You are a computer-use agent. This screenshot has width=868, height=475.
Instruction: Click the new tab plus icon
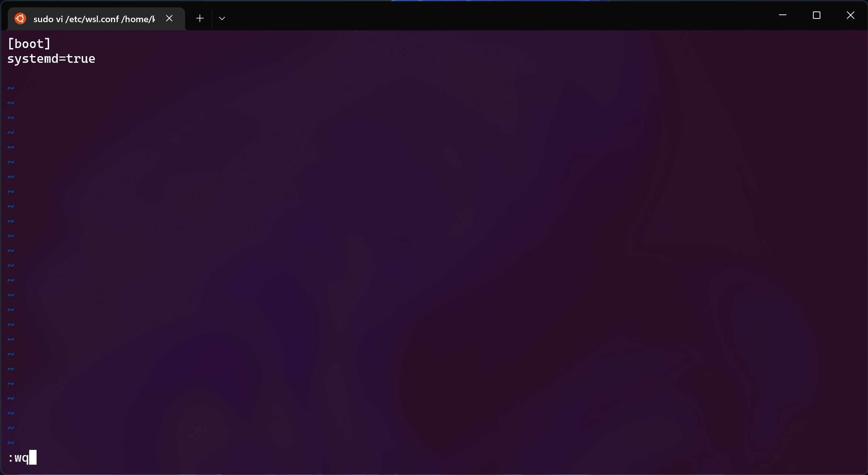[x=199, y=19]
